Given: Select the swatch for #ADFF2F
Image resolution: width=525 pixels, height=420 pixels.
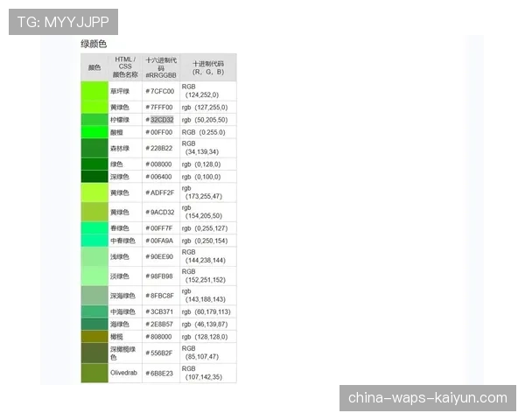Looking at the screenshot, I should pos(94,192).
